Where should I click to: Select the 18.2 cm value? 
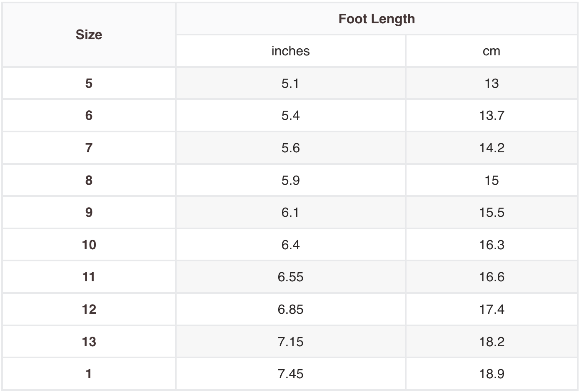point(492,342)
